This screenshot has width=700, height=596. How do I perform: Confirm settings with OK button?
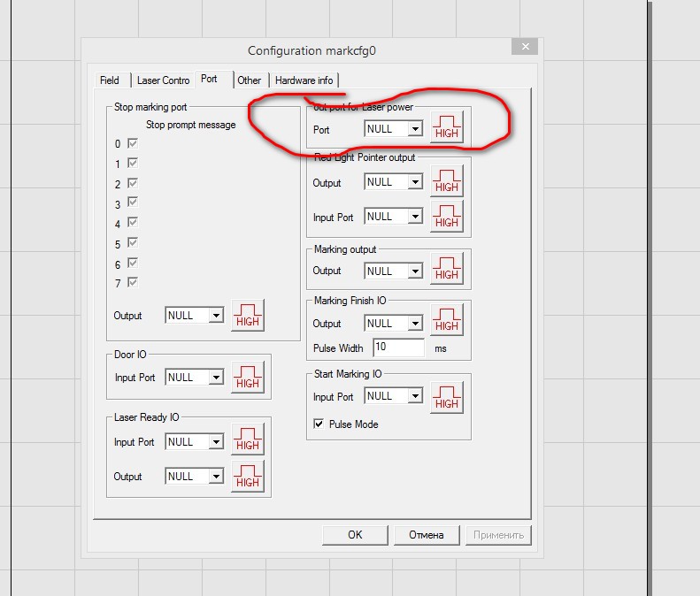point(355,534)
